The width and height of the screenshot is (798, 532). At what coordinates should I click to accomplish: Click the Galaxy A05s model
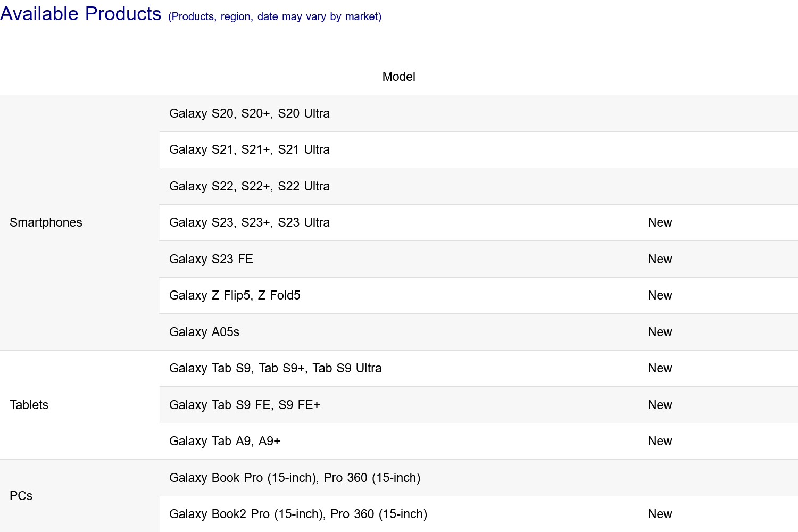pos(204,332)
